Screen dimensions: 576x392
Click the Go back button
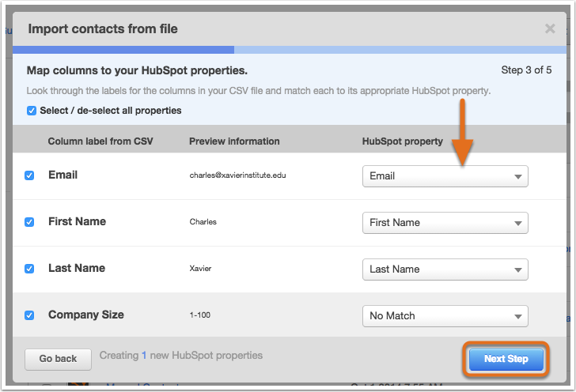pyautogui.click(x=58, y=359)
